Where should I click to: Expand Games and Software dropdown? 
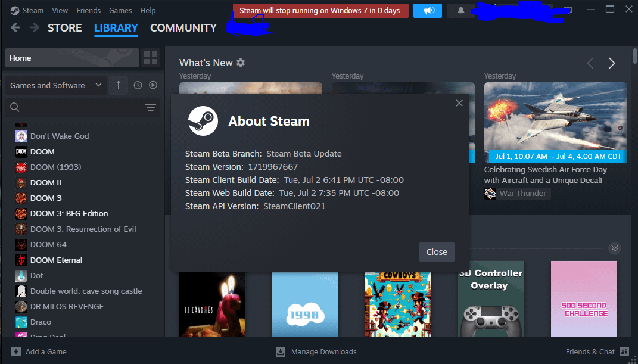pyautogui.click(x=55, y=85)
